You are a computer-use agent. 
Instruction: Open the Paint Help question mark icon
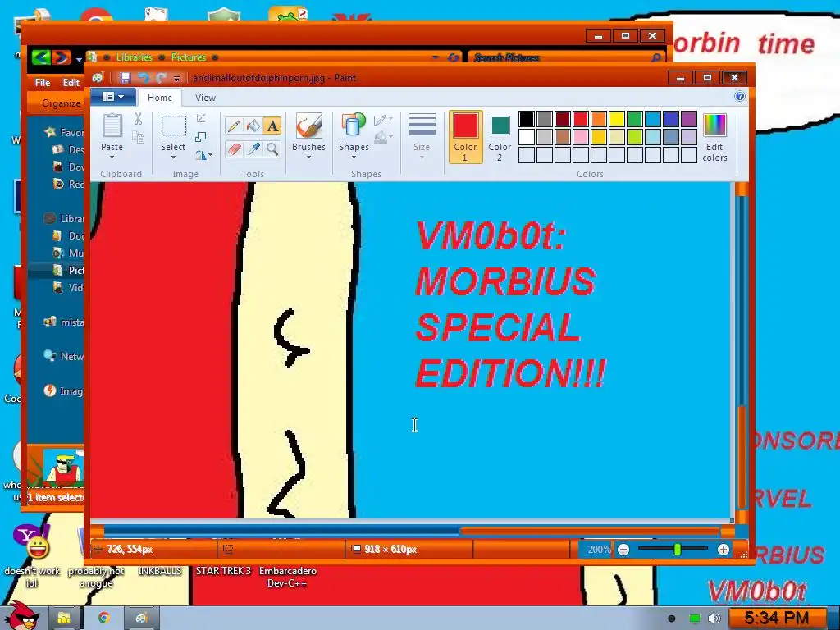click(740, 97)
